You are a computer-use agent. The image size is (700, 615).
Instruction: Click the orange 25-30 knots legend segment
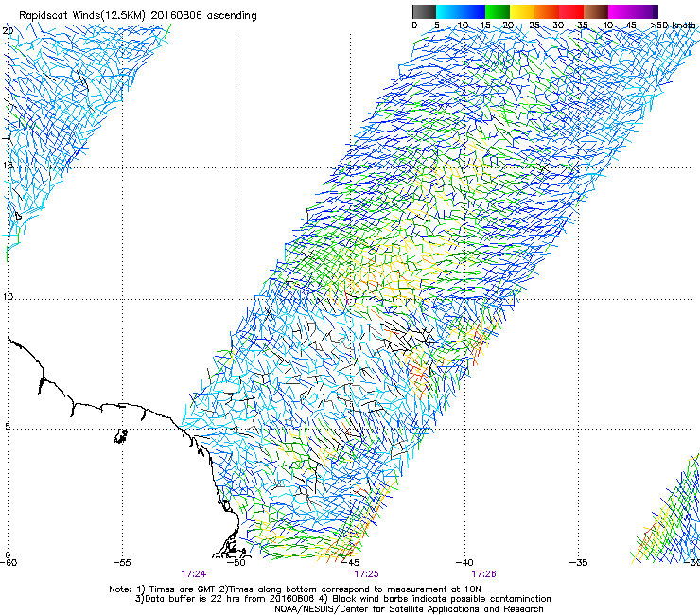point(547,11)
